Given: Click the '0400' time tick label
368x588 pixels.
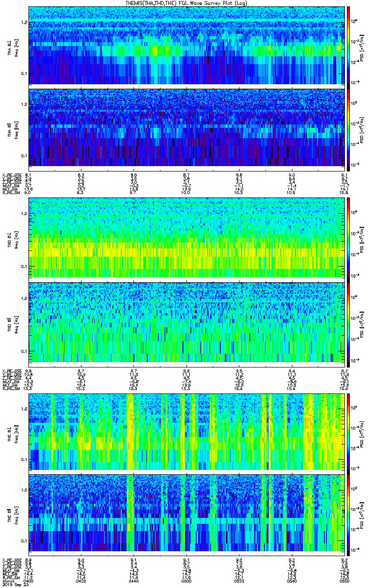Looking at the screenshot, I should (x=29, y=580).
